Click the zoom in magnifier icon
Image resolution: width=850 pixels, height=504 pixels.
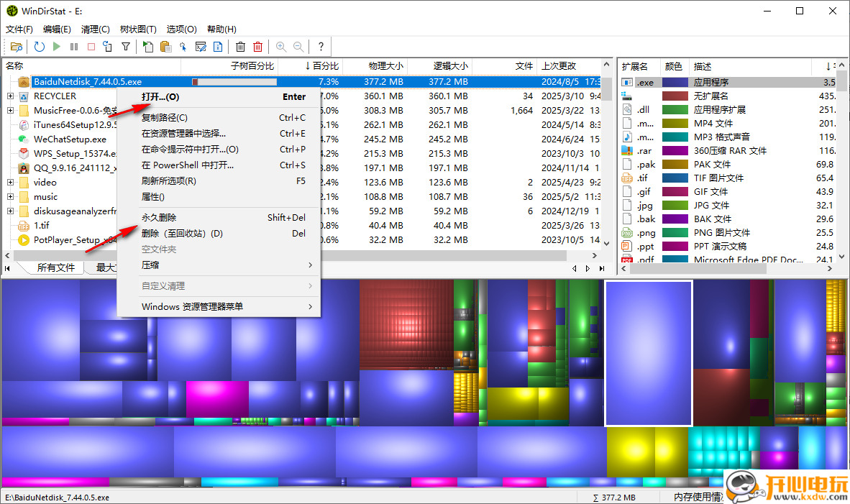click(x=281, y=46)
